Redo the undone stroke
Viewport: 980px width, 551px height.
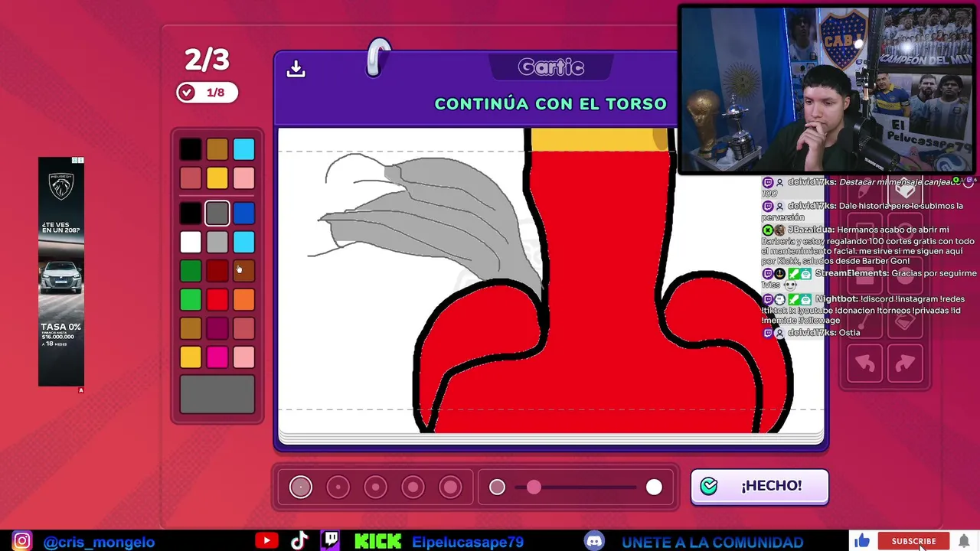pos(905,364)
